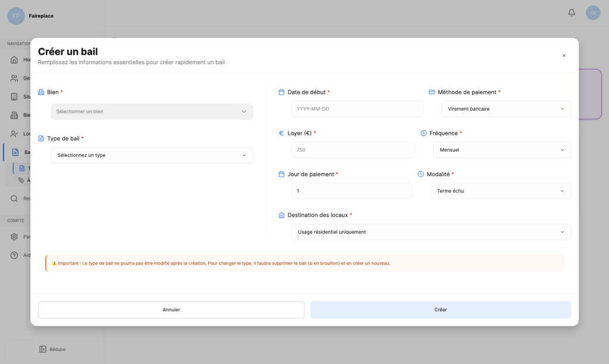Focus the Loyer (€) input field
609x364 pixels.
click(x=353, y=150)
